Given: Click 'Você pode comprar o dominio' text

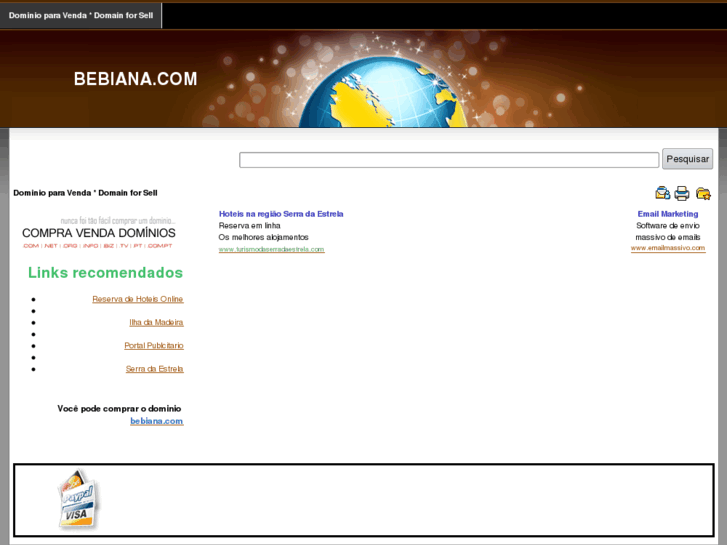Looking at the screenshot, I should point(119,409).
